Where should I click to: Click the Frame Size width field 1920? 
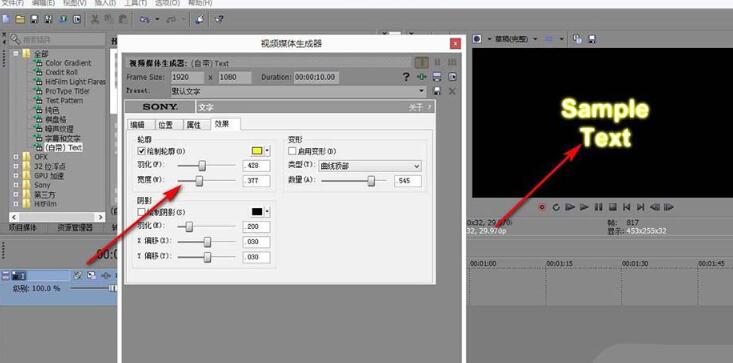pos(187,77)
